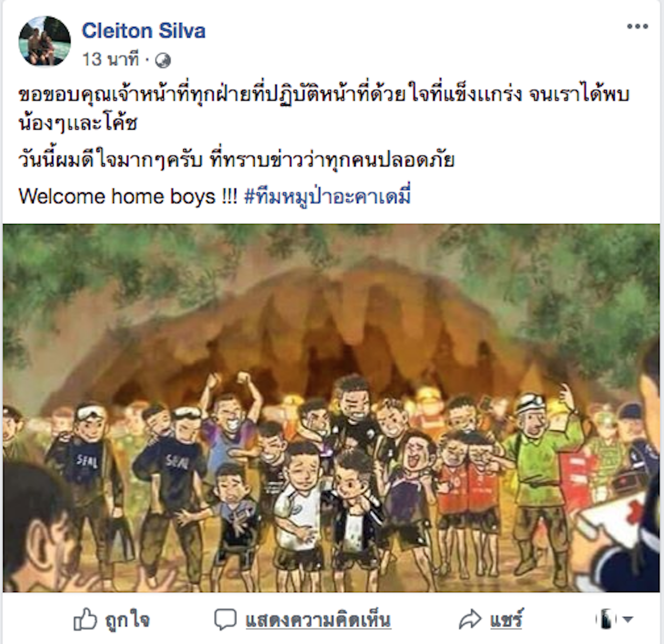The width and height of the screenshot is (664, 644).
Task: Open the post's 13 นาที timestamp
Action: pyautogui.click(x=110, y=60)
